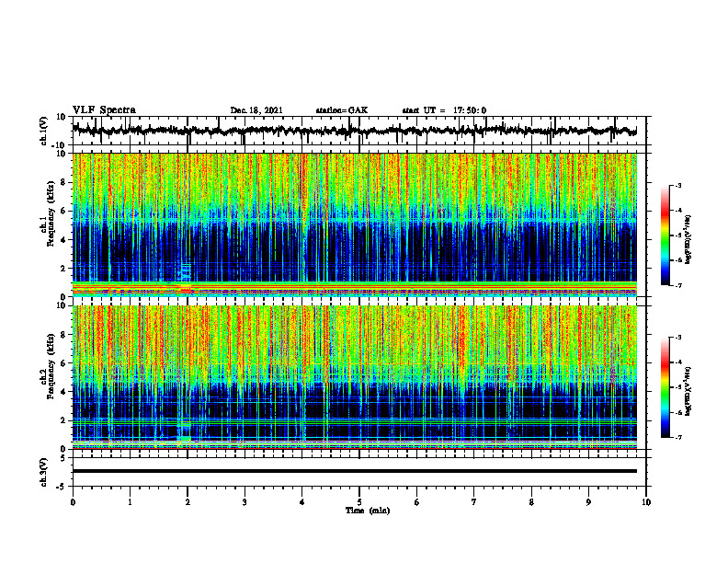Click the ch.1 spectrogram color bar
Screen dimensions: 728x563
coord(665,236)
